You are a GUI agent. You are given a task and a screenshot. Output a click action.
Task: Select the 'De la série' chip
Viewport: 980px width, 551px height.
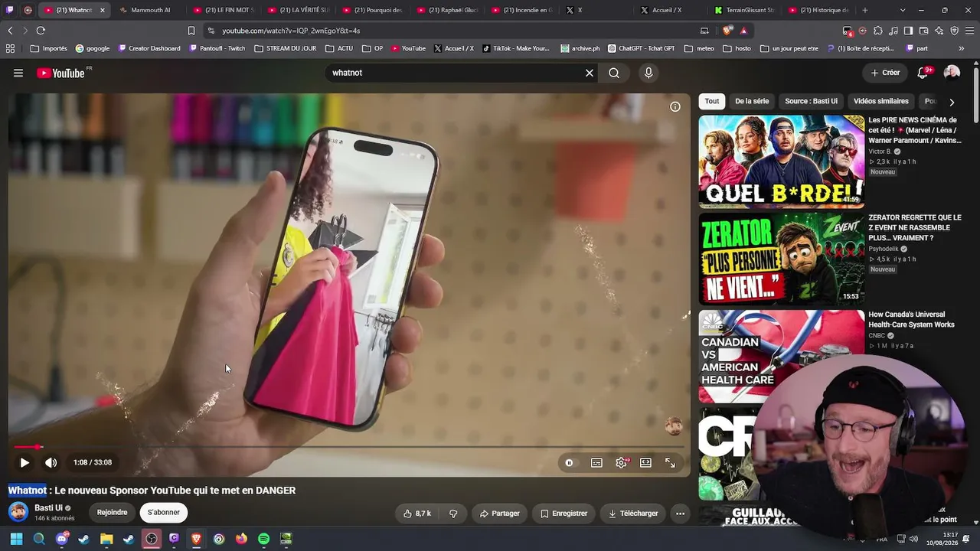click(x=752, y=101)
